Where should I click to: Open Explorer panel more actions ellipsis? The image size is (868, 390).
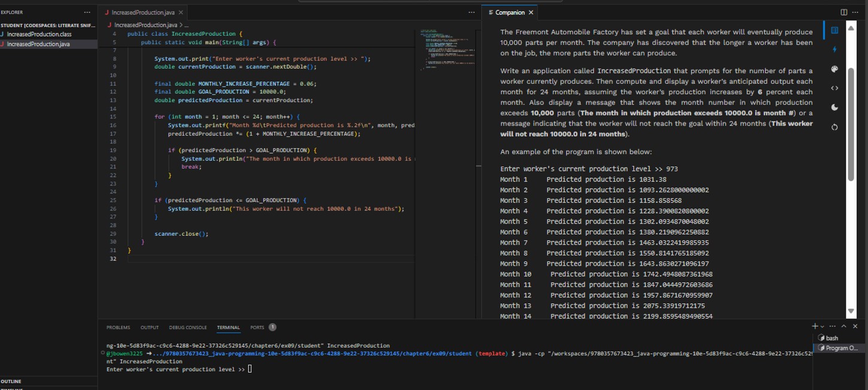coord(87,13)
